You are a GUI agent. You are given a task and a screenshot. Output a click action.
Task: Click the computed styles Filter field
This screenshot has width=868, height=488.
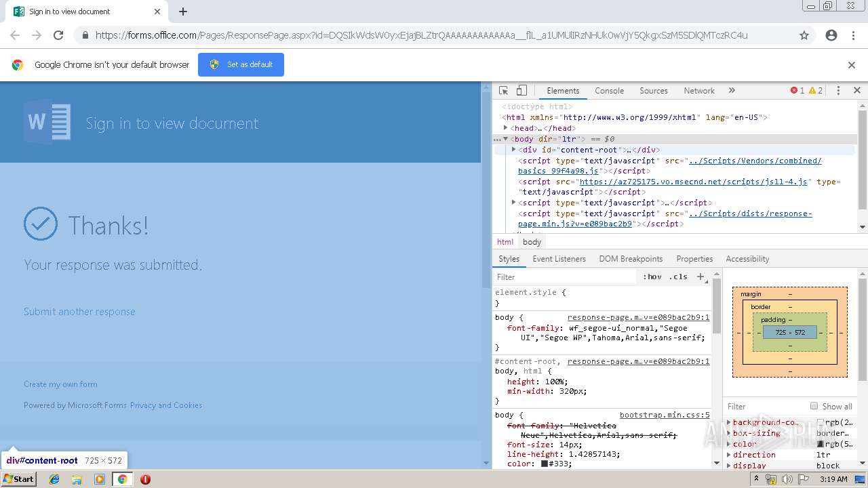point(765,407)
